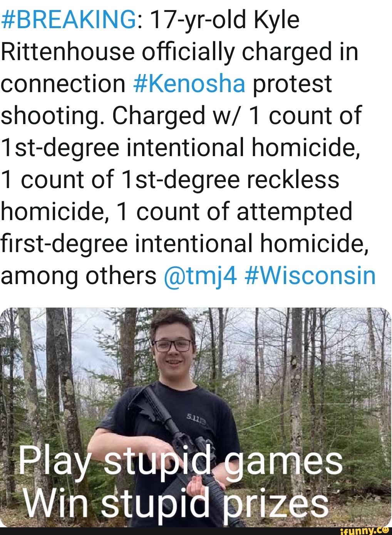The image size is (392, 535).
Task: Click the words "1st-degree reckless"
Action: [x=230, y=180]
